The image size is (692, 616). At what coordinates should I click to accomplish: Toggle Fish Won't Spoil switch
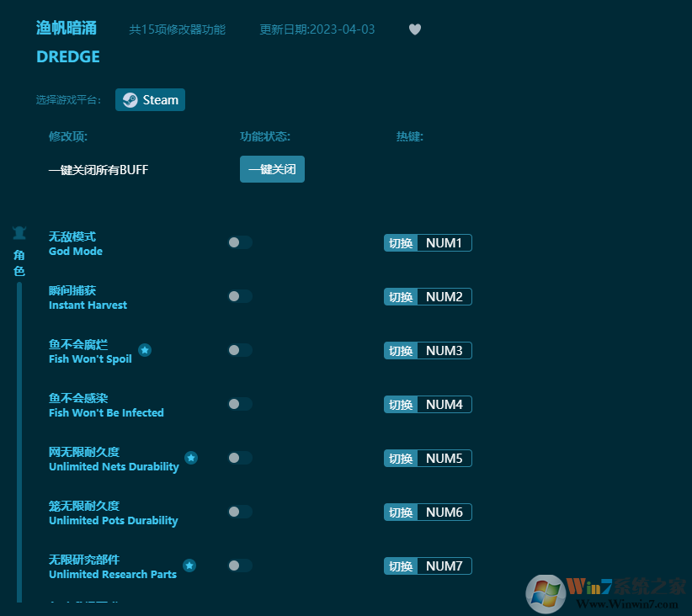[240, 350]
